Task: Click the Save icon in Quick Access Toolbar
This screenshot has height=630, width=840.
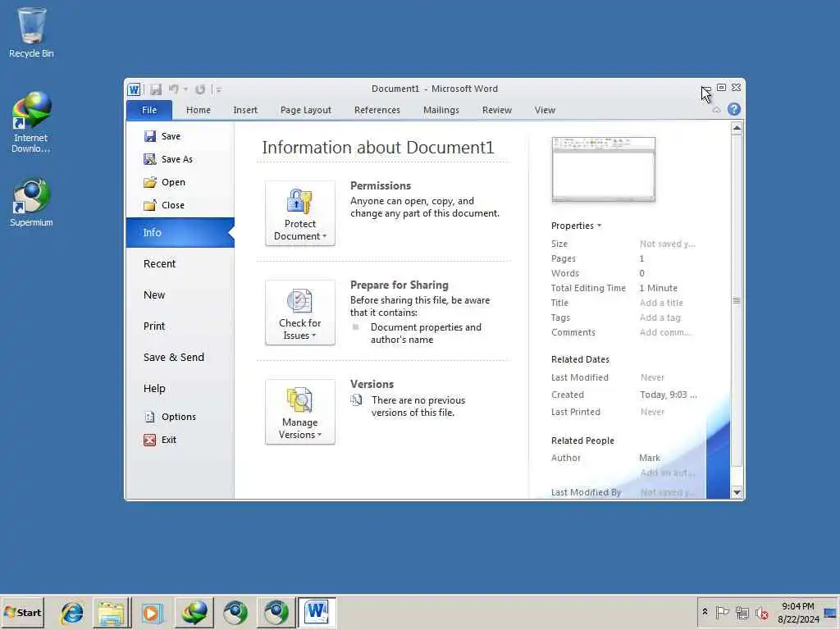Action: click(156, 89)
